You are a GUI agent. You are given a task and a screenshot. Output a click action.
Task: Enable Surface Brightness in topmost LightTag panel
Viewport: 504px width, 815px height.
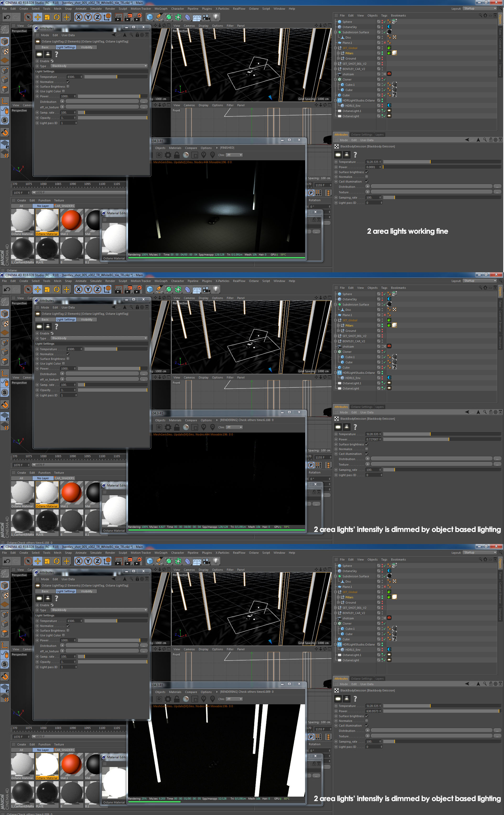pyautogui.click(x=68, y=86)
